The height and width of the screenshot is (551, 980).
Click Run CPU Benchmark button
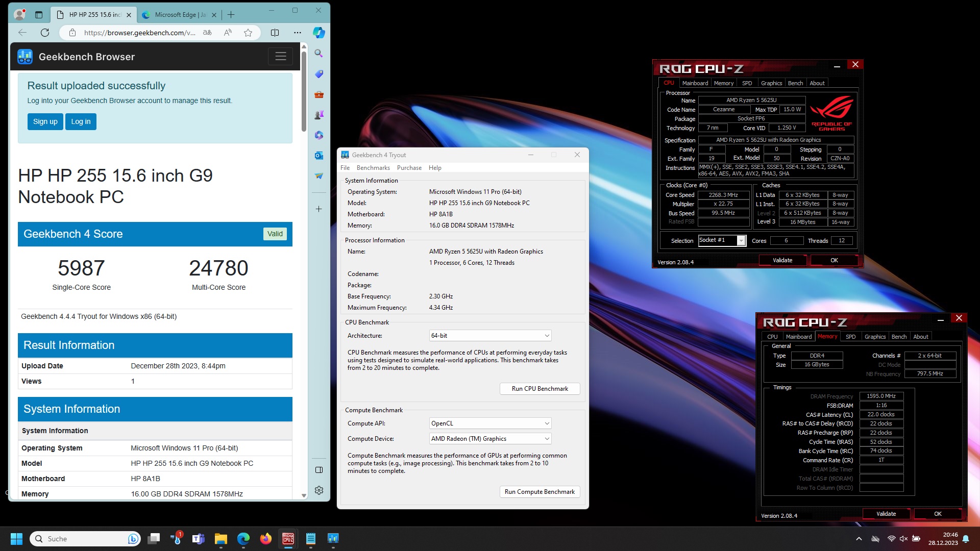[540, 389]
